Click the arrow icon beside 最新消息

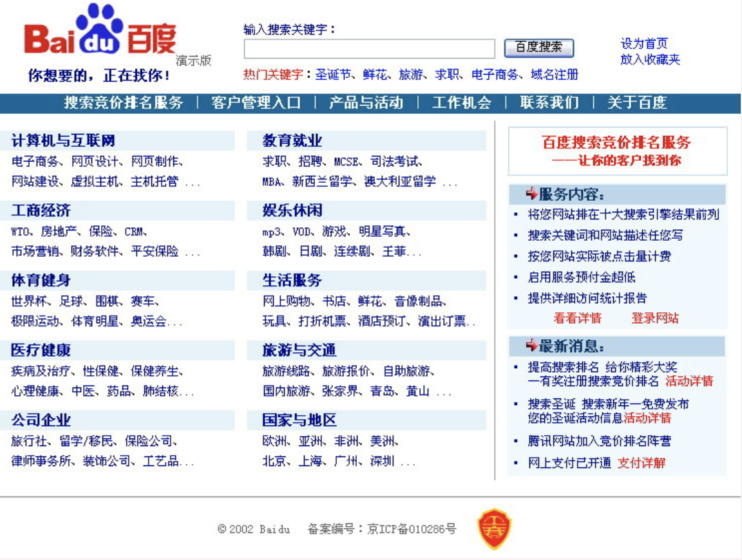[531, 346]
